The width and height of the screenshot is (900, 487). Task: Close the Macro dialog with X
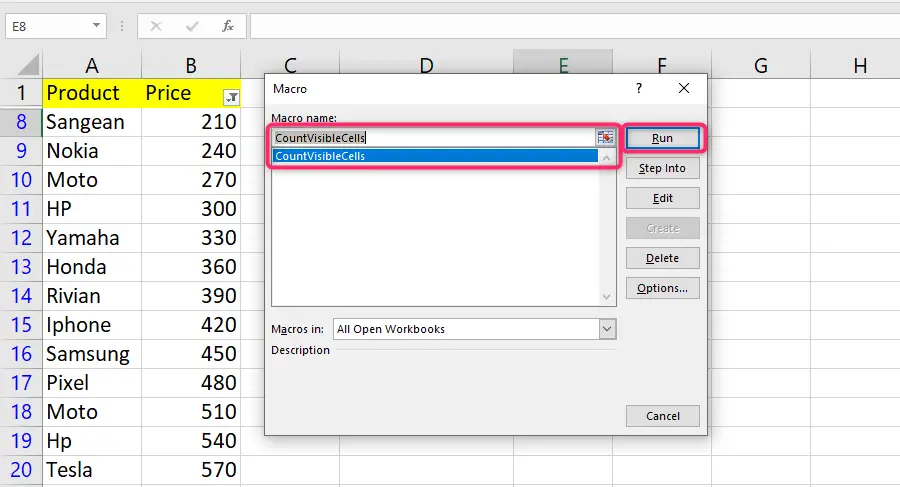pyautogui.click(x=684, y=89)
